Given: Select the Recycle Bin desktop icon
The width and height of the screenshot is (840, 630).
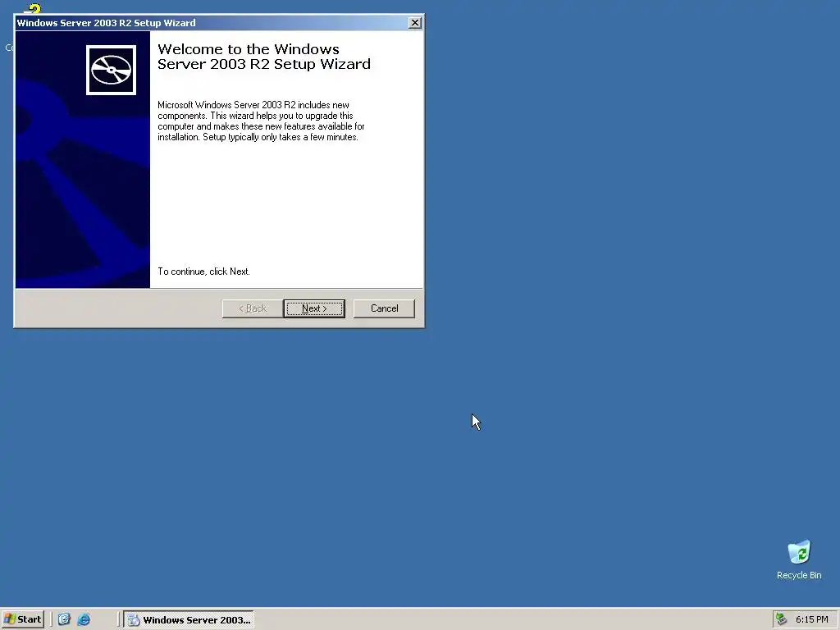Looking at the screenshot, I should coord(799,559).
